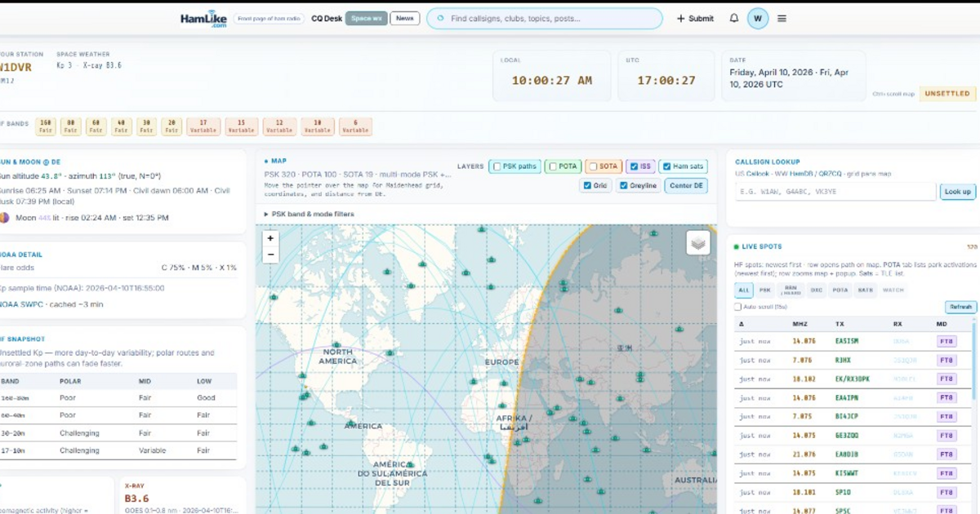Image resolution: width=980 pixels, height=514 pixels.
Task: Focus the callsign lookup input field
Action: [x=835, y=192]
